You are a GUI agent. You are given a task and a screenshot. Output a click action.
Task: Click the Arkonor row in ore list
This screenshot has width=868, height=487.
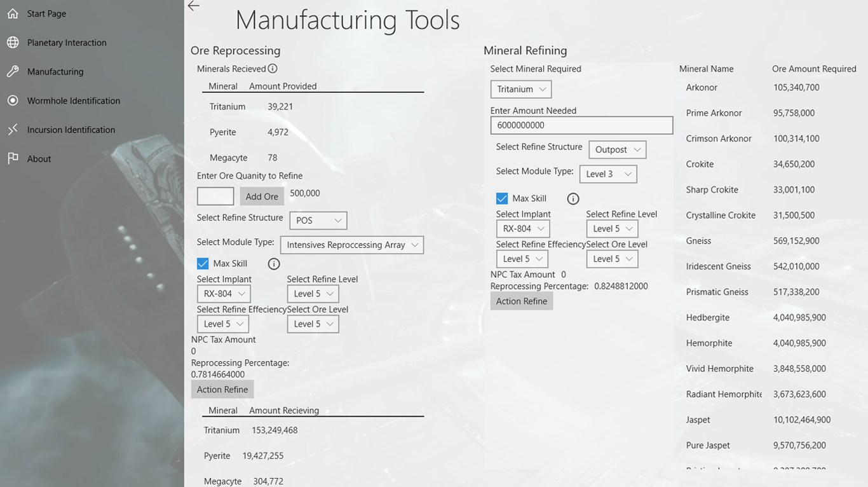coord(702,88)
